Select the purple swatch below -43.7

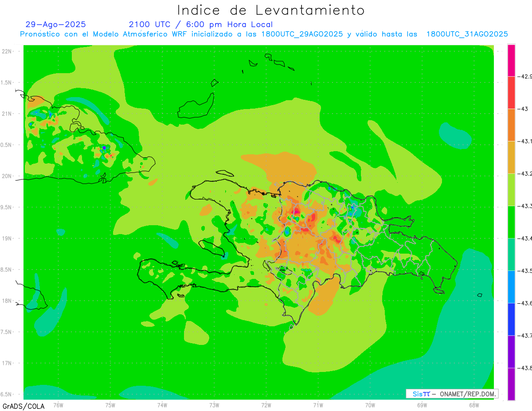click(x=511, y=352)
